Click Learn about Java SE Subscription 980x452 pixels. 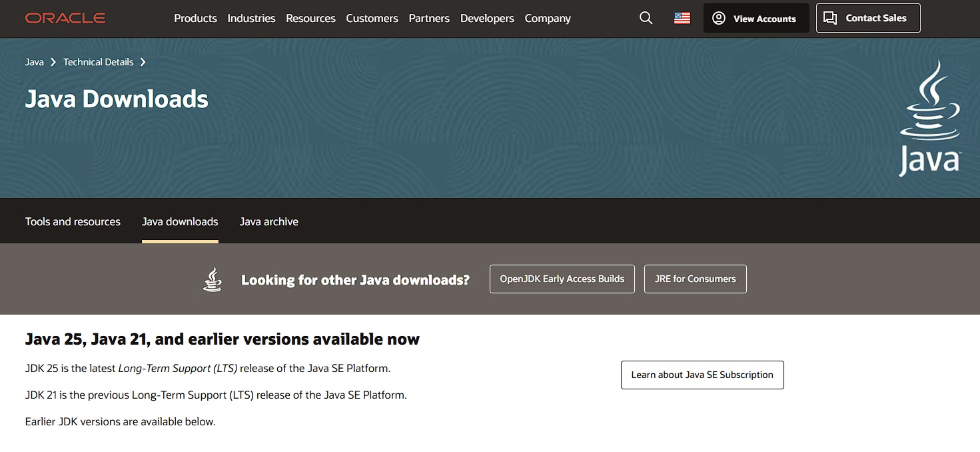coord(702,375)
